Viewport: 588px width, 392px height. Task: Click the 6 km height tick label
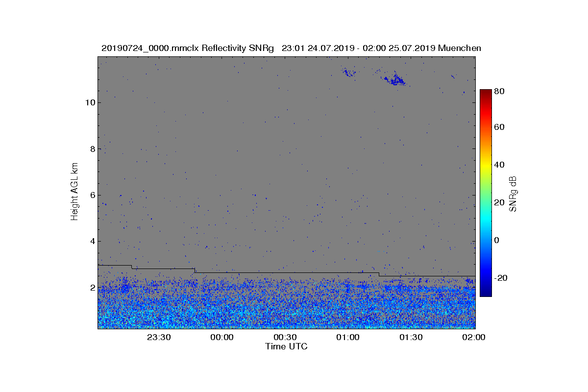(93, 195)
